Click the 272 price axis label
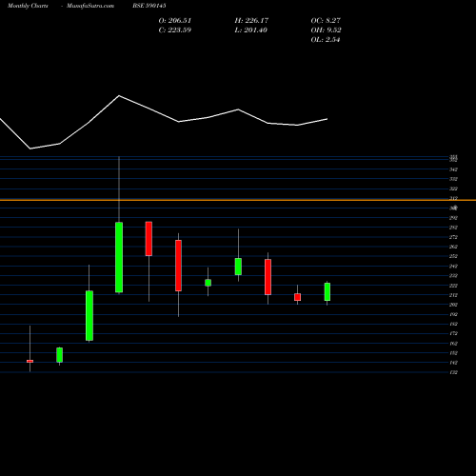 (x=453, y=237)
